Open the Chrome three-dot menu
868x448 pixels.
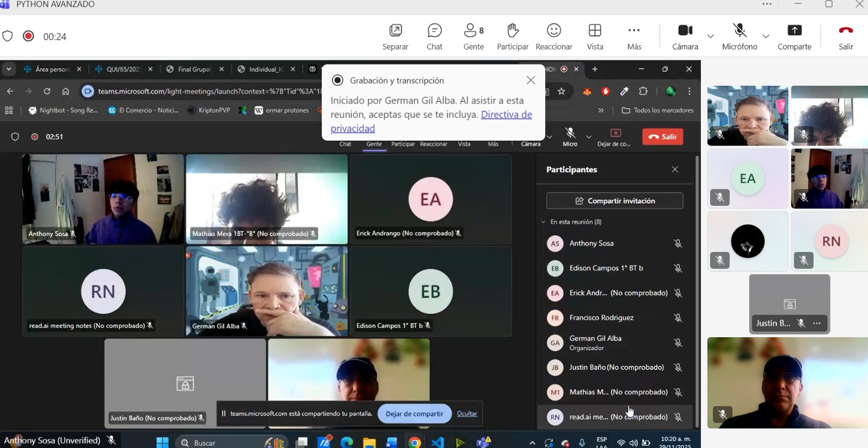(x=690, y=91)
